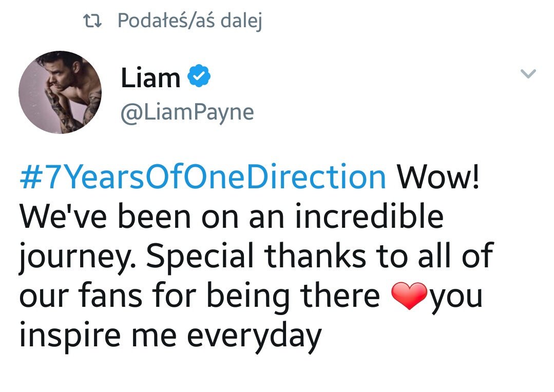Click the word "incredible" in the tweet

(x=369, y=216)
